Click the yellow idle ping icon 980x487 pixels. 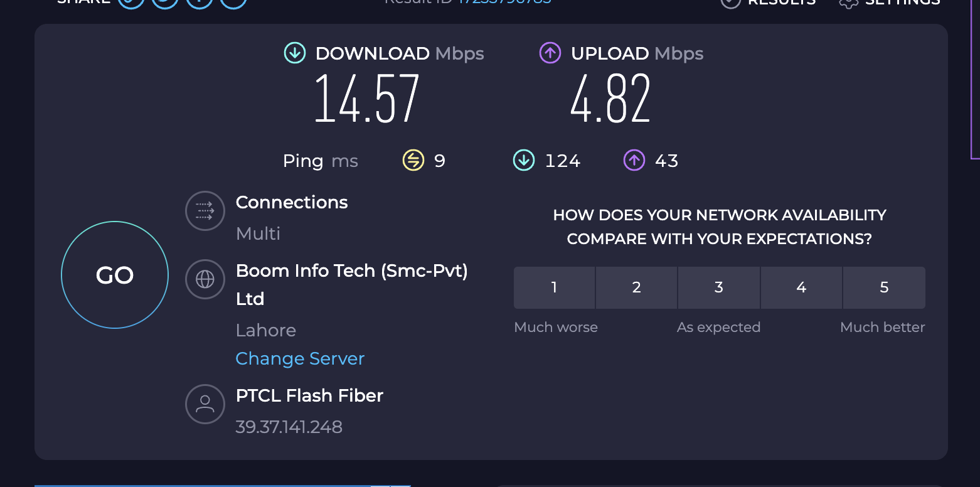[x=413, y=161]
